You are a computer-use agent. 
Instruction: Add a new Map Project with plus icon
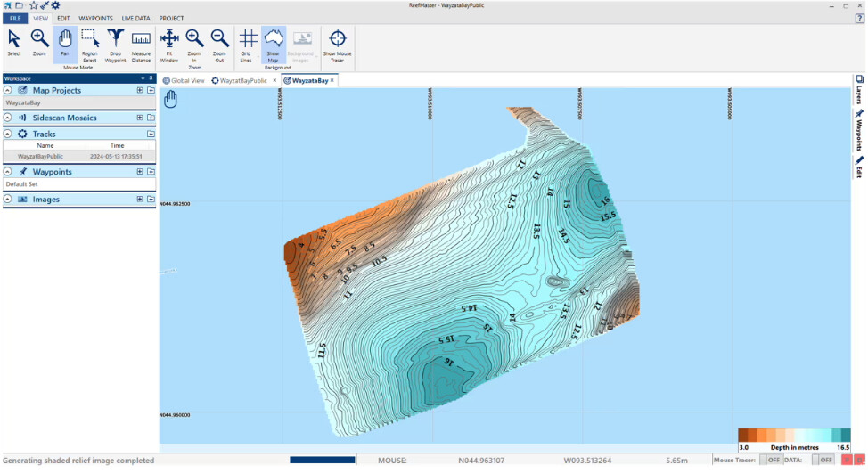pyautogui.click(x=151, y=90)
